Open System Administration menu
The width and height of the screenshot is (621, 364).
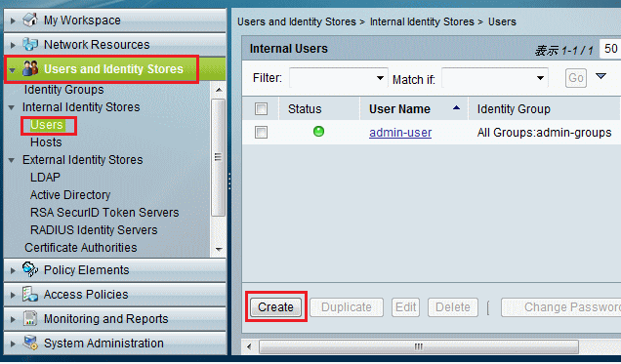(x=115, y=344)
